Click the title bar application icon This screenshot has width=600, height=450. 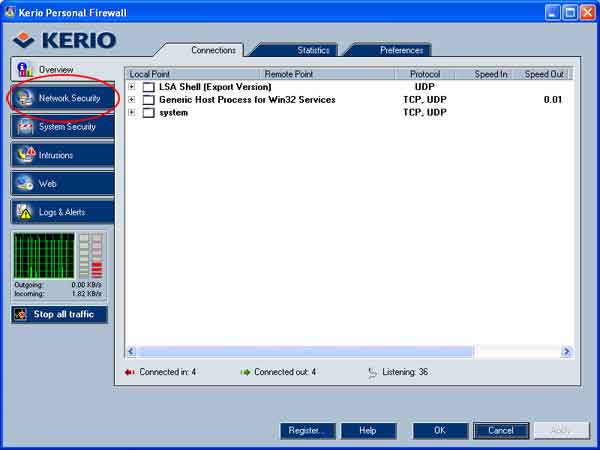(10, 12)
